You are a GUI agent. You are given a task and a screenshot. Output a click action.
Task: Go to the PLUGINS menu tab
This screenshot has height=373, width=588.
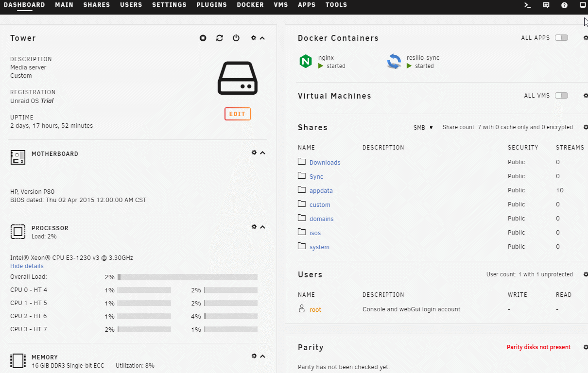click(x=211, y=5)
